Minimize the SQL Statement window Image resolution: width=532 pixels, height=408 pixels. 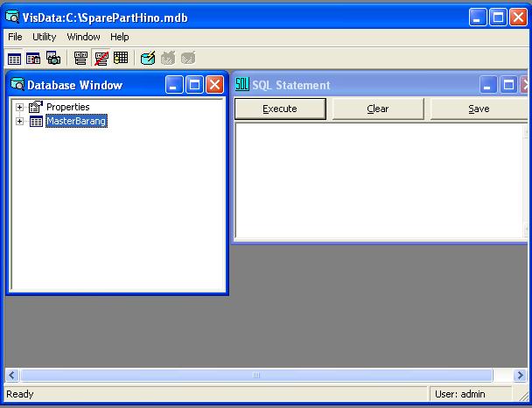tap(488, 85)
